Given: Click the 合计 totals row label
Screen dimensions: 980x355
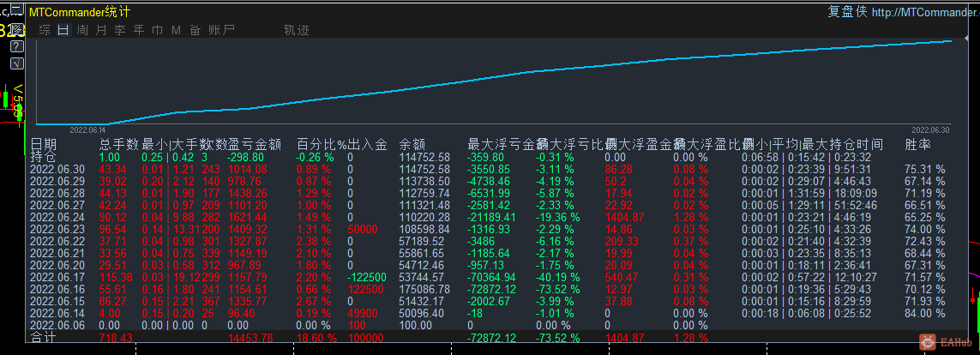Looking at the screenshot, I should pyautogui.click(x=43, y=338).
